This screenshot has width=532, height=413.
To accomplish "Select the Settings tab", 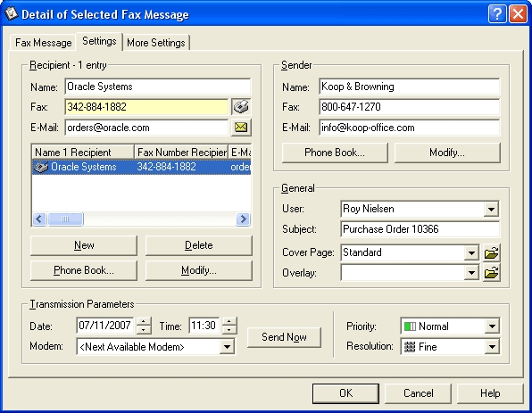I will pos(99,41).
